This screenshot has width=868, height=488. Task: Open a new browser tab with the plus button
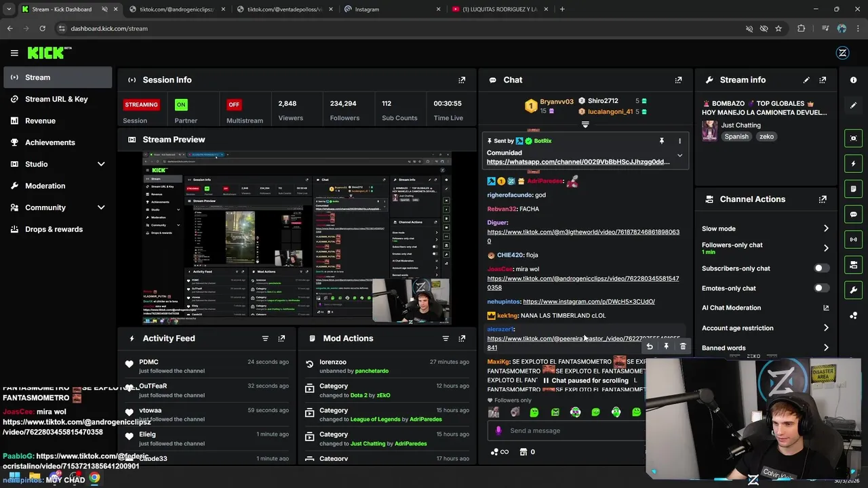562,9
